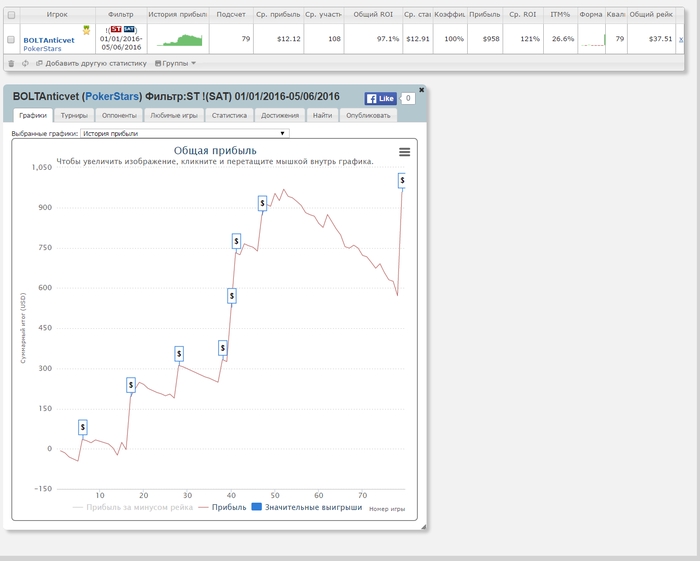Image resolution: width=700 pixels, height=561 pixels.
Task: Click the $ win marker near game 47
Action: (x=262, y=204)
